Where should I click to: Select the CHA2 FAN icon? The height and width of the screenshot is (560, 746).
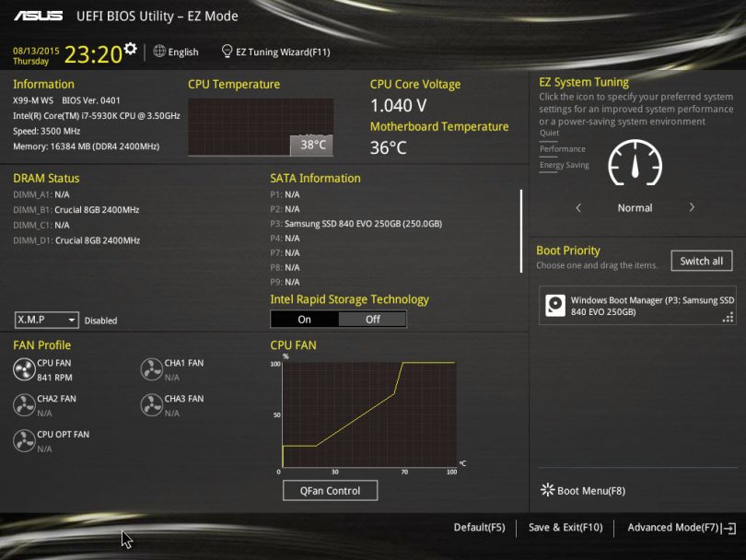pos(24,405)
